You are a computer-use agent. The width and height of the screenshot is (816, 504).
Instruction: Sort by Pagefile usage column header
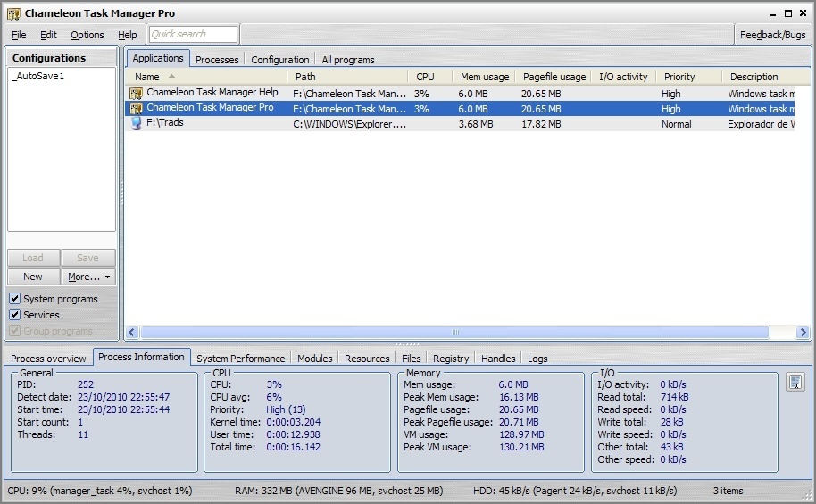tap(554, 77)
